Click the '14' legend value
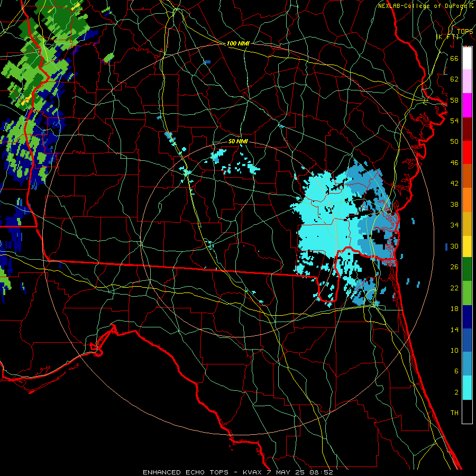This screenshot has height=476, width=476. point(454,329)
